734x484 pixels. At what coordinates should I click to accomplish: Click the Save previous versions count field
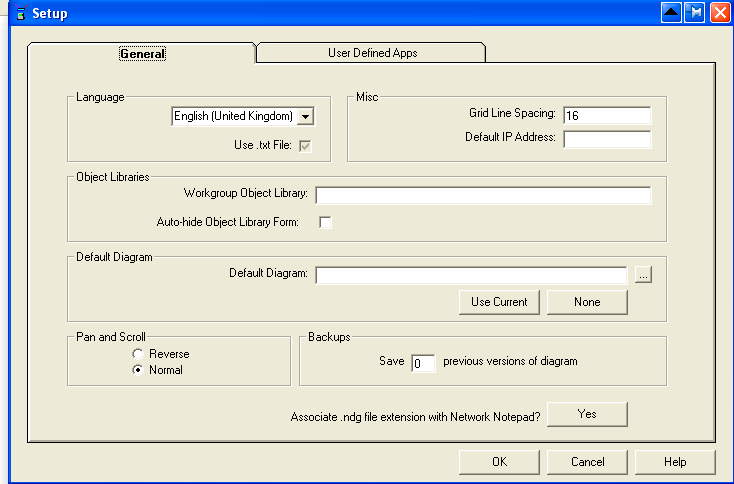click(x=423, y=363)
